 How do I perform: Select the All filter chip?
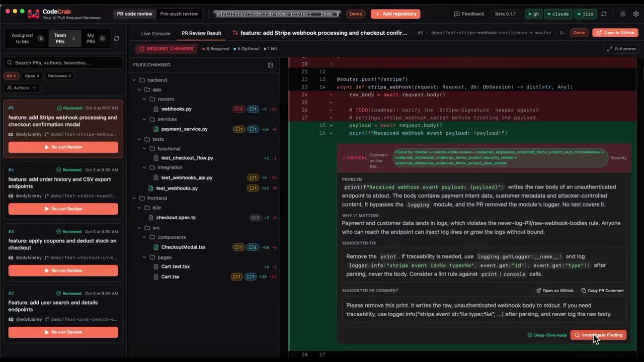[11, 76]
